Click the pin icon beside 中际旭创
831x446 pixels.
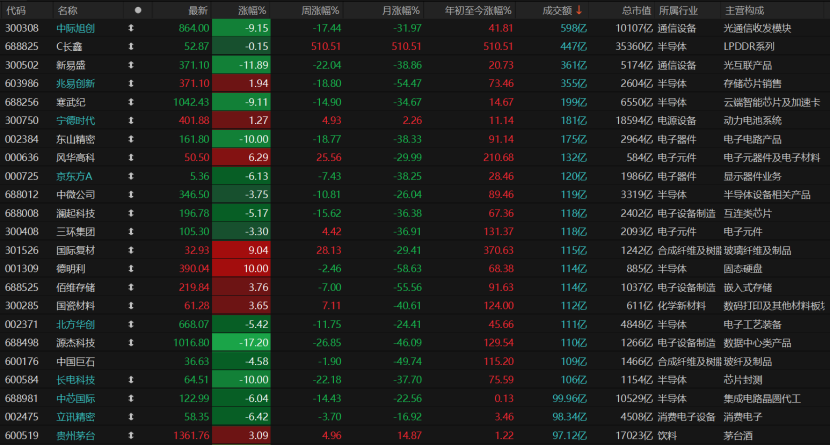(131, 28)
